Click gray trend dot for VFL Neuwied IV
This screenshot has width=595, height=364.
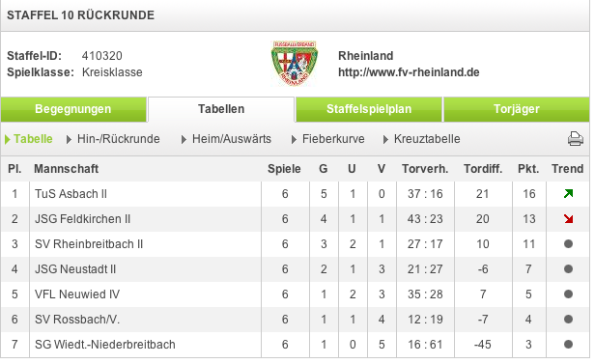click(568, 294)
